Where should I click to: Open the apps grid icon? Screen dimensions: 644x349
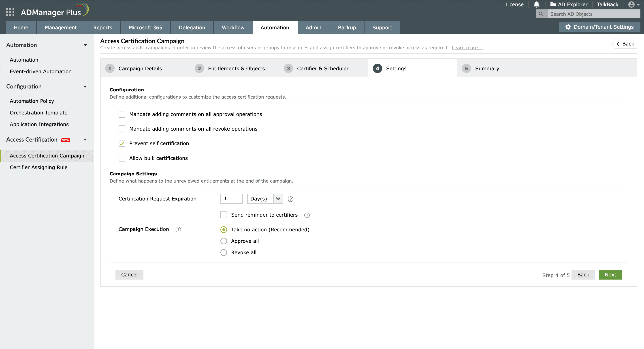click(x=10, y=12)
